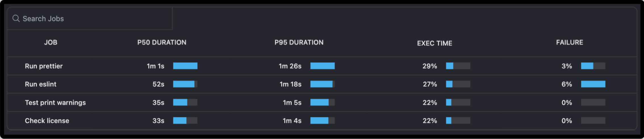Click the search magnifier icon
Image resolution: width=644 pixels, height=139 pixels.
click(16, 19)
